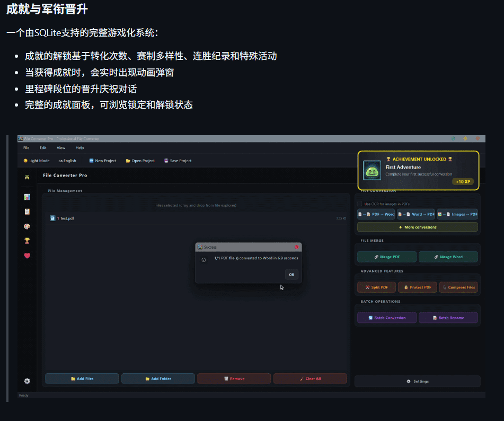Open the Help menu

[79, 148]
